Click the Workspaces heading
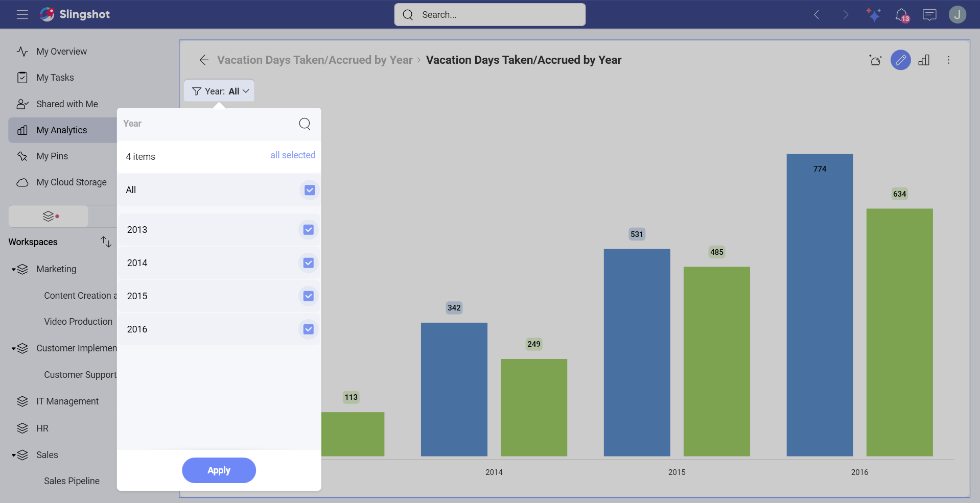980x503 pixels. click(x=33, y=242)
